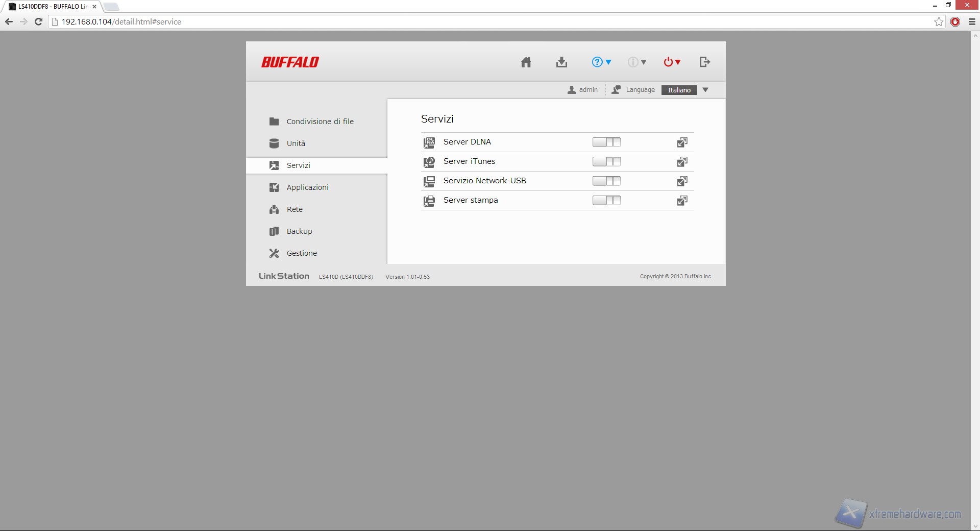Toggle the Server DLNA switch
980x531 pixels.
coord(606,142)
